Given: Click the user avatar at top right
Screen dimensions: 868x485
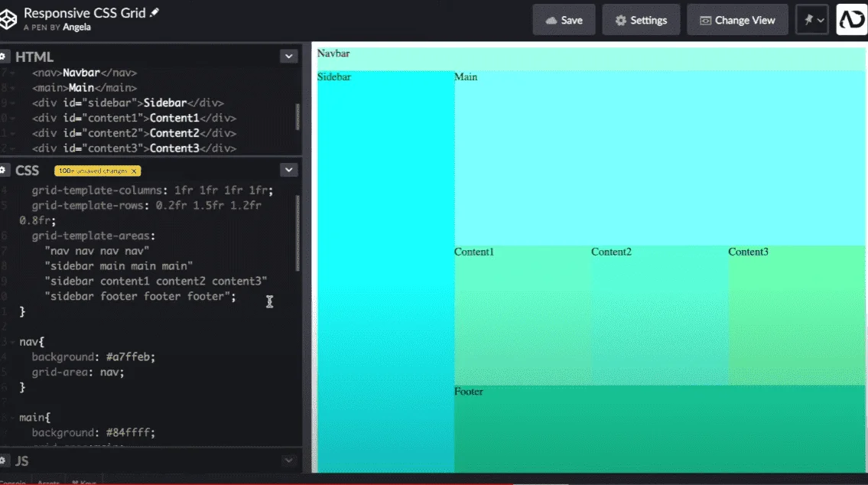Looking at the screenshot, I should click(851, 20).
